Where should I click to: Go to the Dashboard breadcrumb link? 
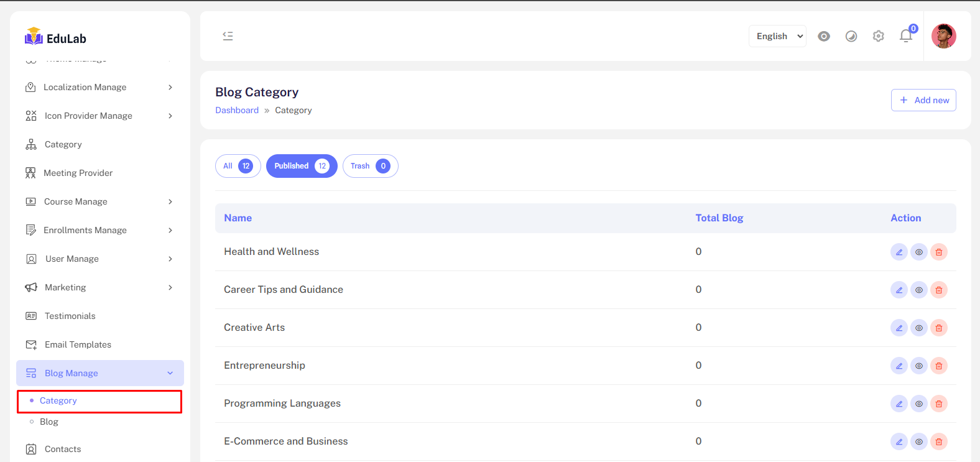(237, 110)
